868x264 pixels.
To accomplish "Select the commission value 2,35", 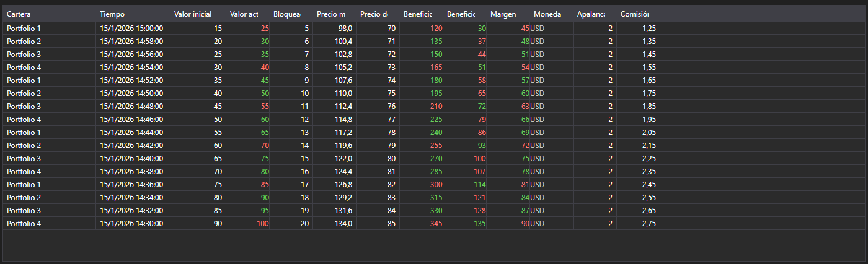I will [638, 172].
